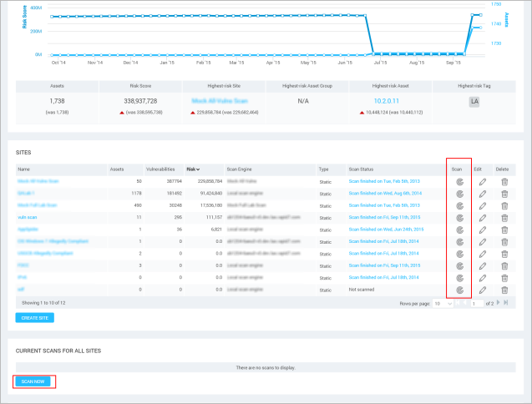
Task: Open the highest-risk asset 10.2.0.11 link
Action: [x=388, y=100]
